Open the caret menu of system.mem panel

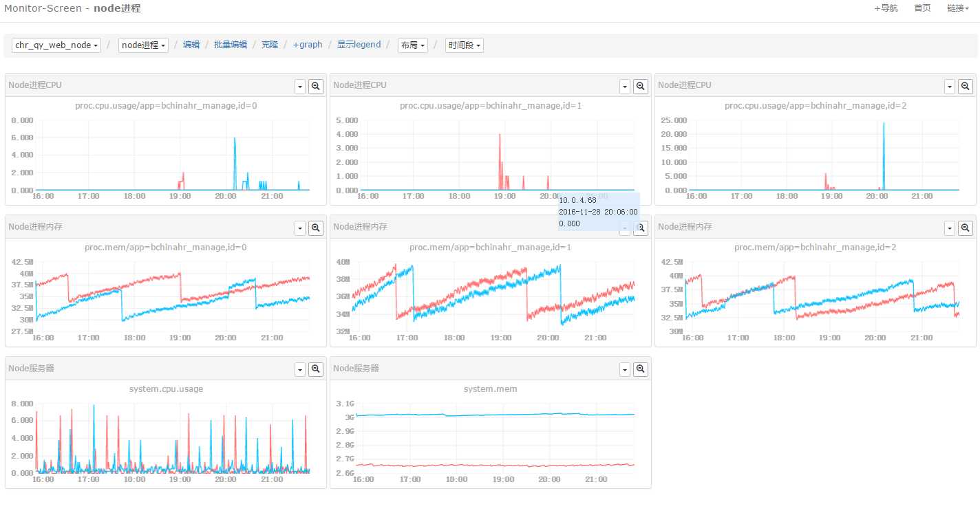point(625,370)
